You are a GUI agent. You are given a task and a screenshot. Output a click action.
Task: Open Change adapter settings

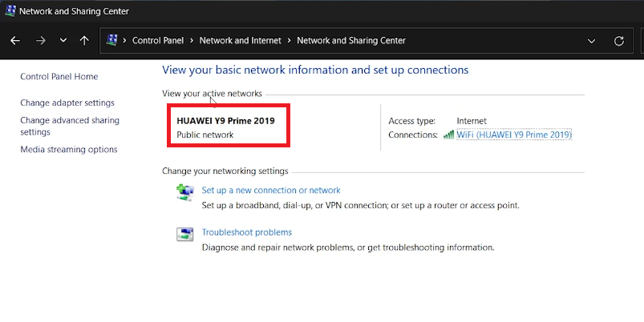click(67, 103)
